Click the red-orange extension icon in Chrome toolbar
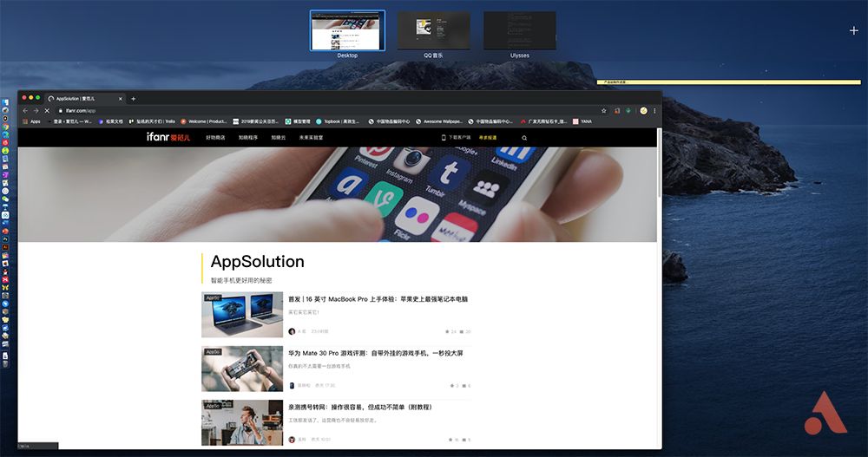868x457 pixels. [x=616, y=111]
